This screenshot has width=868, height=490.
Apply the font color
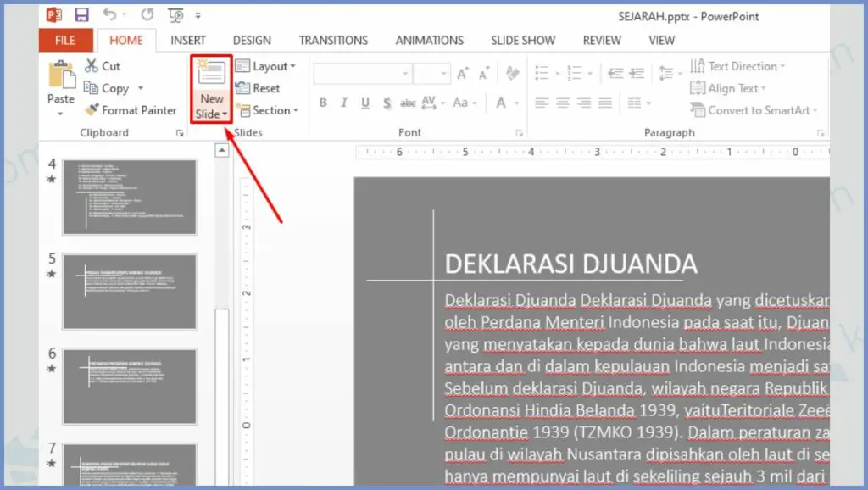coord(501,103)
